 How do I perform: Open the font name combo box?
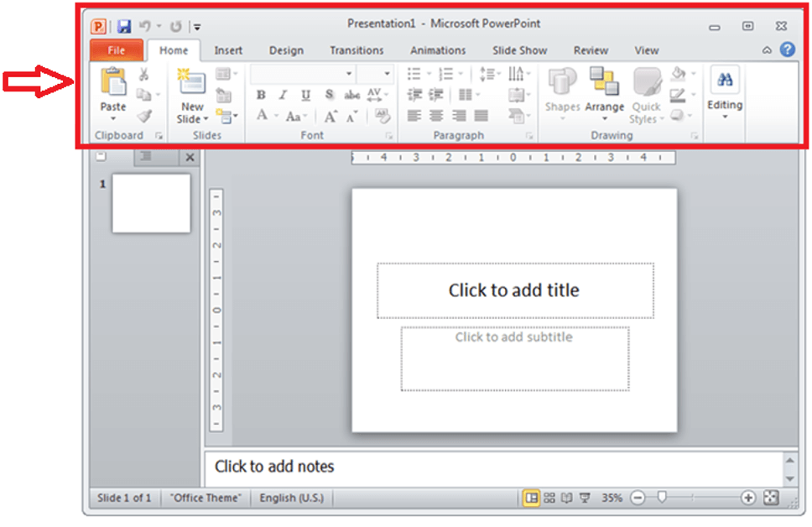click(303, 74)
